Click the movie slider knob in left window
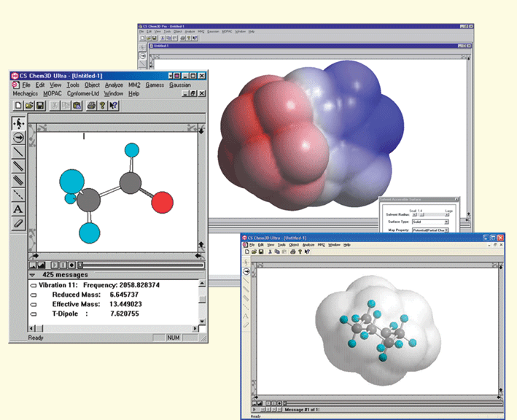Viewport: 517px width, 420px height. tap(79, 265)
